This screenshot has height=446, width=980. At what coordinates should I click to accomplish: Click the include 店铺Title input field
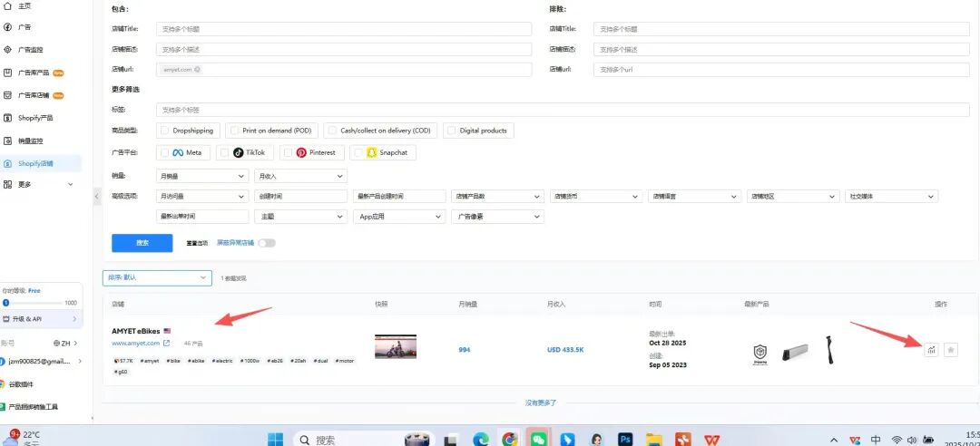pos(344,29)
